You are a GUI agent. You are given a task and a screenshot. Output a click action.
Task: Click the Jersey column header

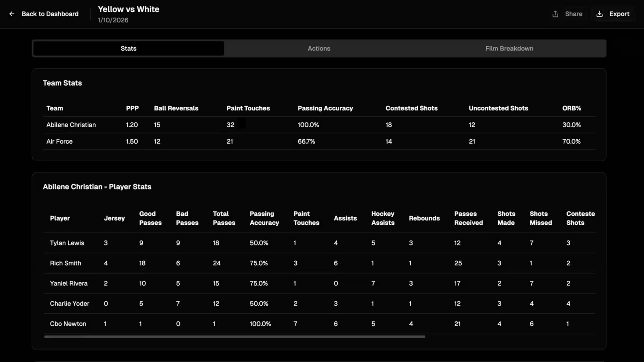[x=114, y=218]
